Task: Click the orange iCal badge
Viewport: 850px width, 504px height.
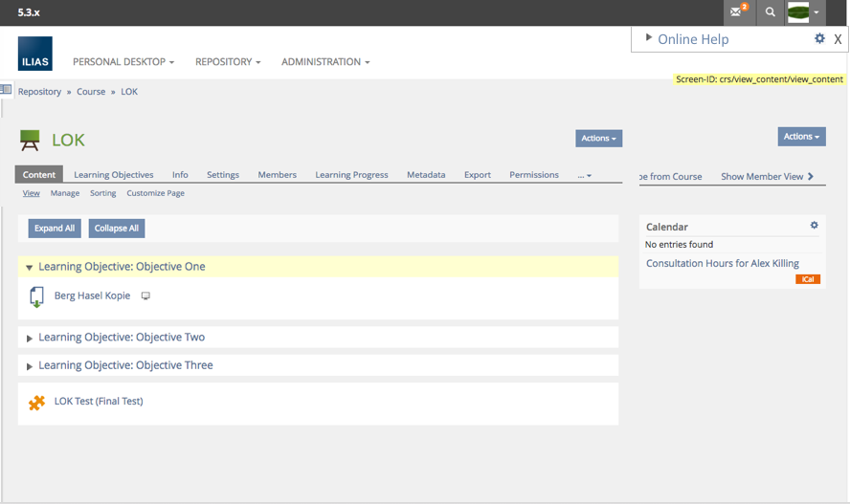Action: [x=808, y=279]
